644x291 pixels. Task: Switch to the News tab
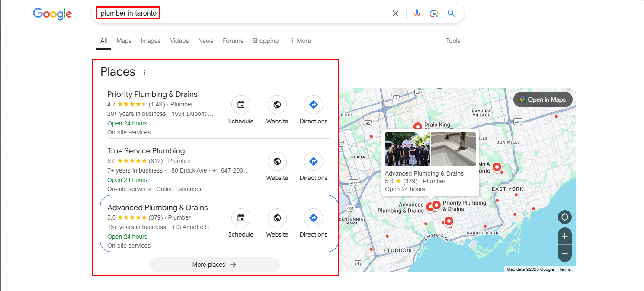tap(206, 41)
